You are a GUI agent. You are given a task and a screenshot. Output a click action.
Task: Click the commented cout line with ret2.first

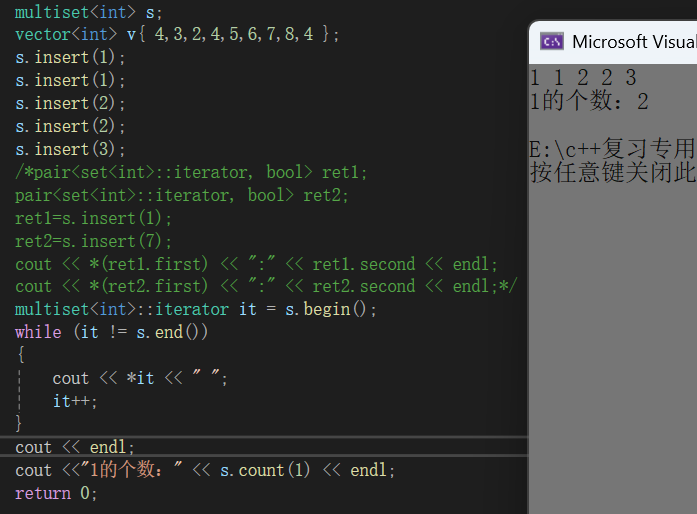pyautogui.click(x=266, y=286)
